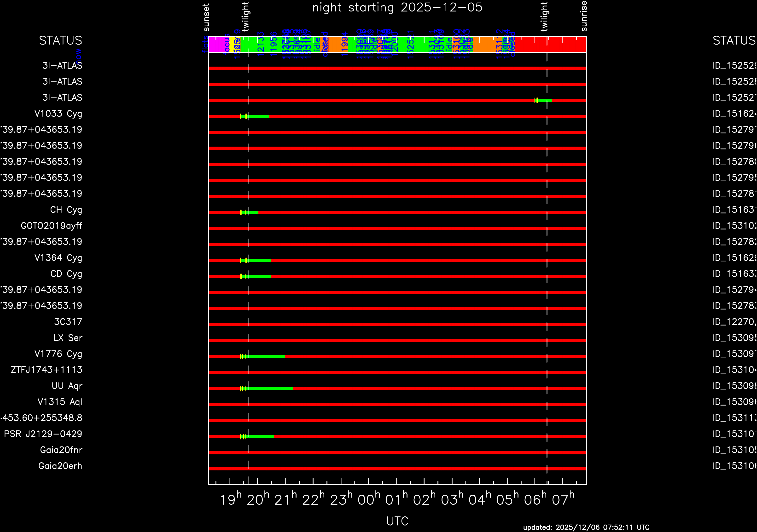Click the green observed segment on V1033 Cyg row
757x532 pixels.
(259, 116)
